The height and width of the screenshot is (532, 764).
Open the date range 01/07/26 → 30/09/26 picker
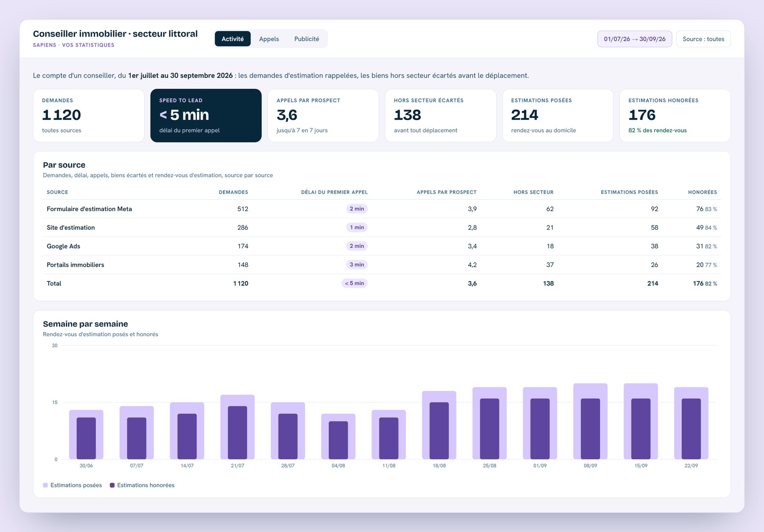point(635,39)
